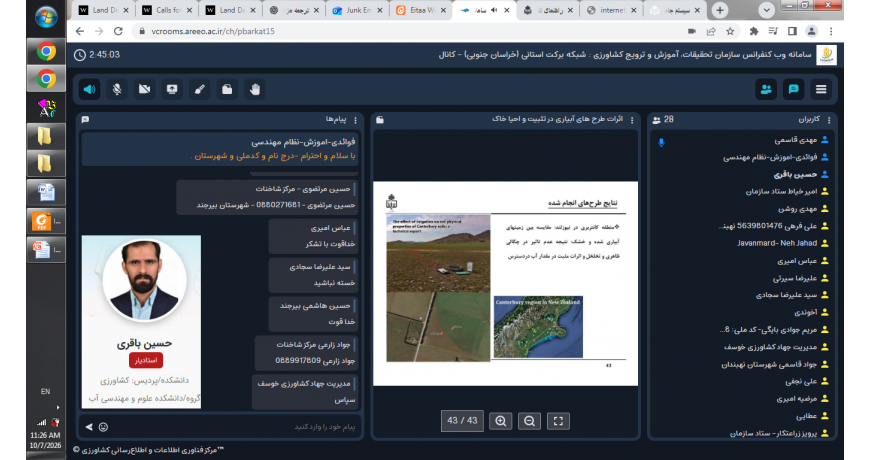Click the session timer clock icon
This screenshot has width=870, height=460.
pyautogui.click(x=80, y=55)
